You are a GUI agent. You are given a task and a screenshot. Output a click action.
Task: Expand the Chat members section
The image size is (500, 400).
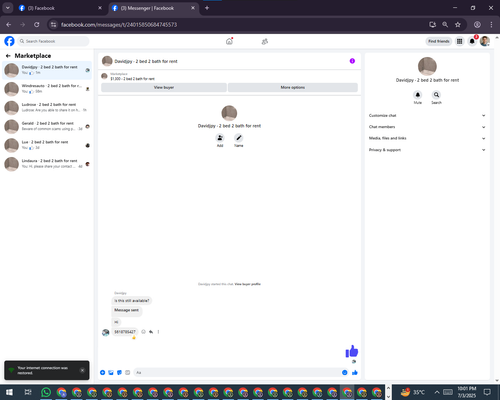427,127
